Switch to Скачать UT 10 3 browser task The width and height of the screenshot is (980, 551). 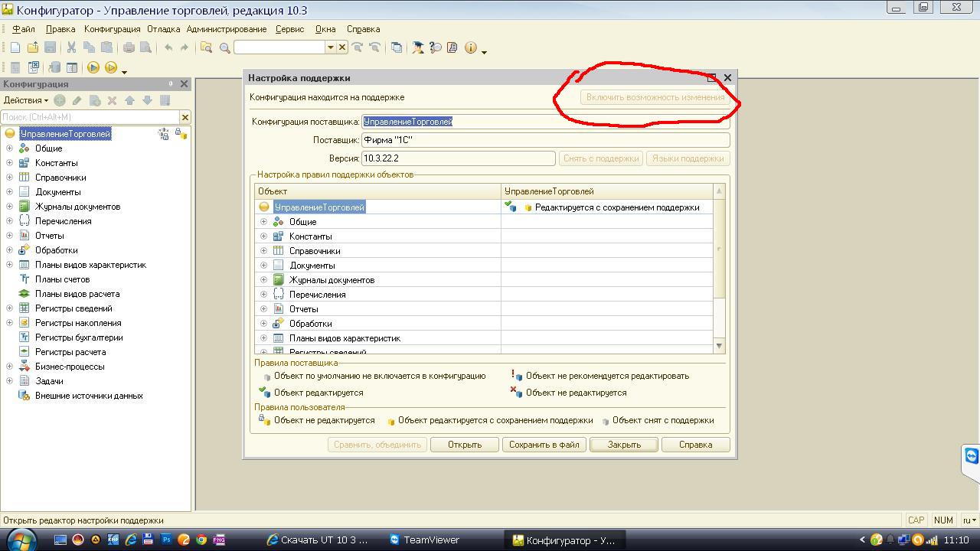[317, 540]
